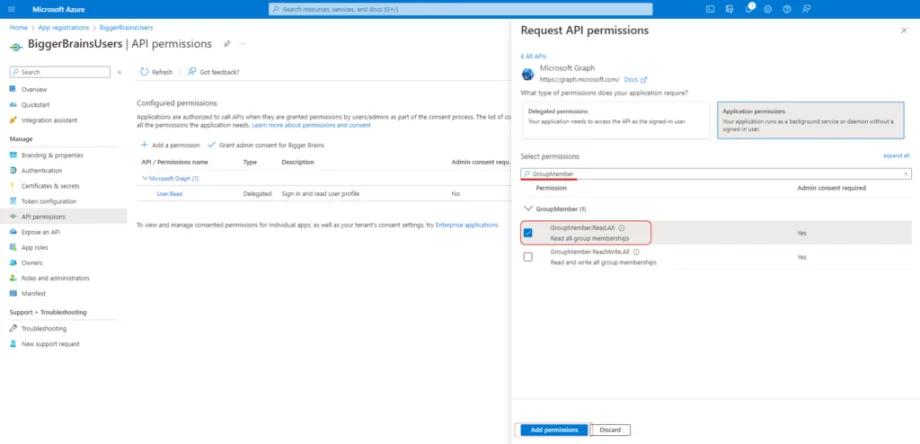The height and width of the screenshot is (444, 920).
Task: Open the notifications bell
Action: (749, 9)
